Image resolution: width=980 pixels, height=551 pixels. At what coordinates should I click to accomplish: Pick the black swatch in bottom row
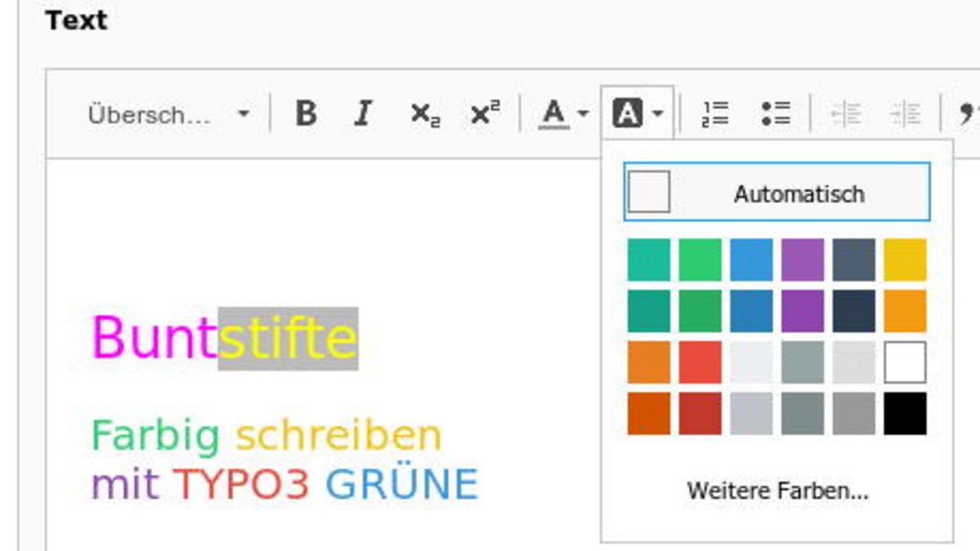click(905, 413)
